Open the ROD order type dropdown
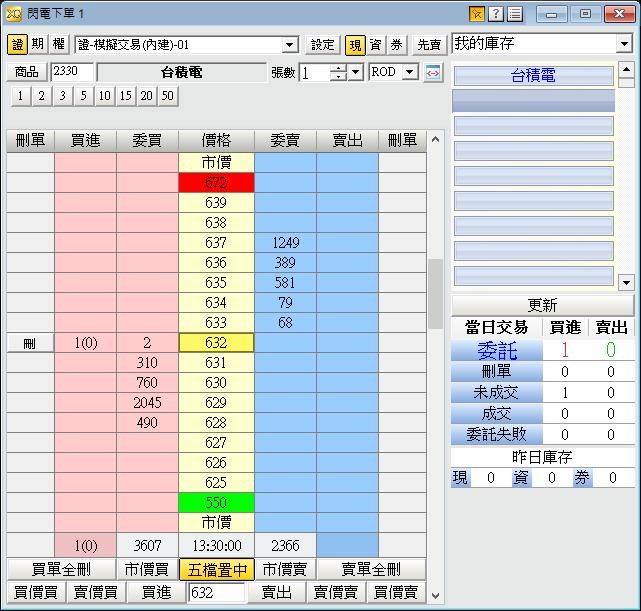 410,73
